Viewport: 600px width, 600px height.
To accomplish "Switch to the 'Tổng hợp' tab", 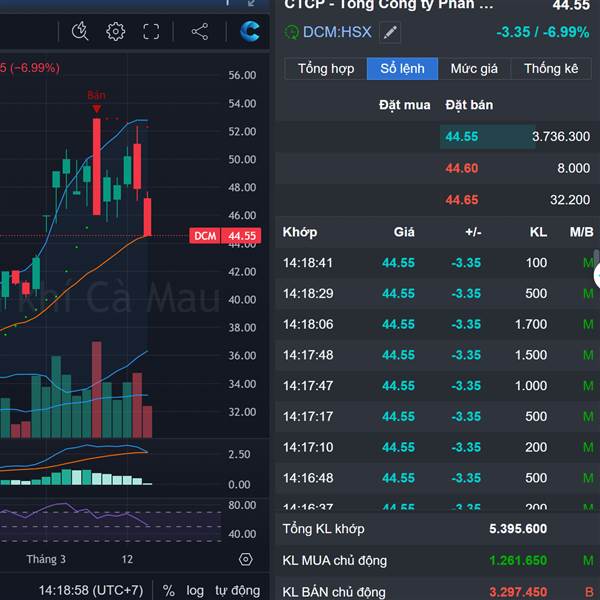I will tap(326, 69).
